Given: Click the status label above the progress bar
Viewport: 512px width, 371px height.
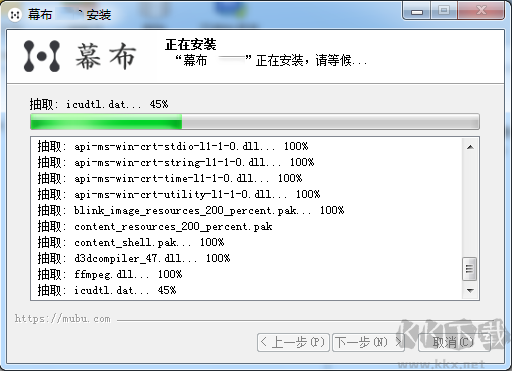Looking at the screenshot, I should tap(99, 104).
